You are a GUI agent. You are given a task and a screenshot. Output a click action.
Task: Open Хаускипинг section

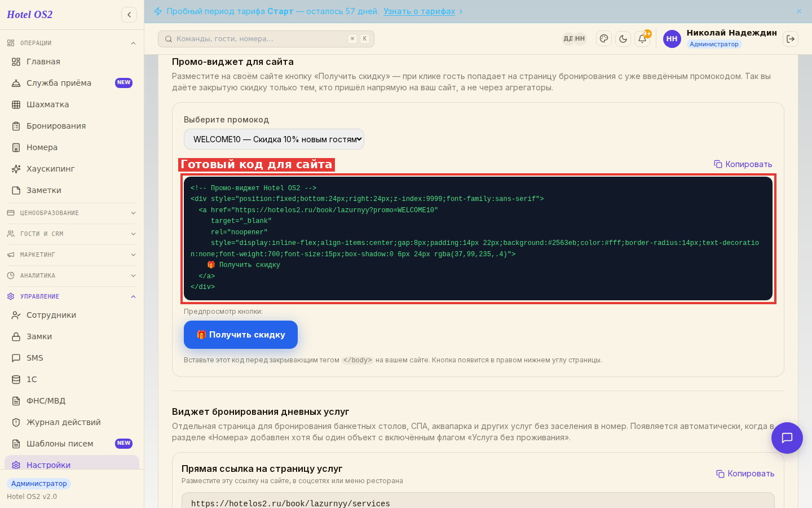point(71,169)
